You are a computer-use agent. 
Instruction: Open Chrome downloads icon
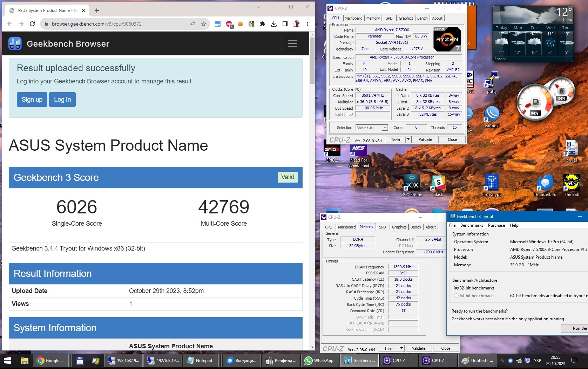click(274, 24)
